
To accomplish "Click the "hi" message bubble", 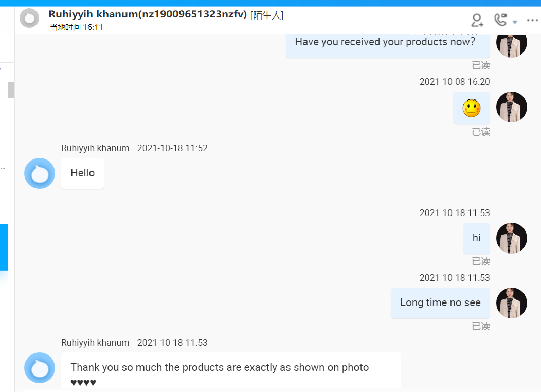I will 476,238.
